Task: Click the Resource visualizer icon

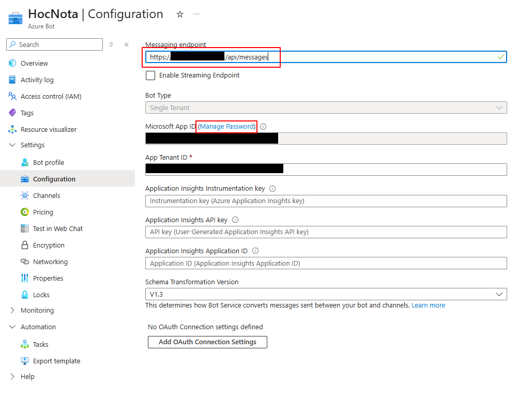Action: coord(12,129)
